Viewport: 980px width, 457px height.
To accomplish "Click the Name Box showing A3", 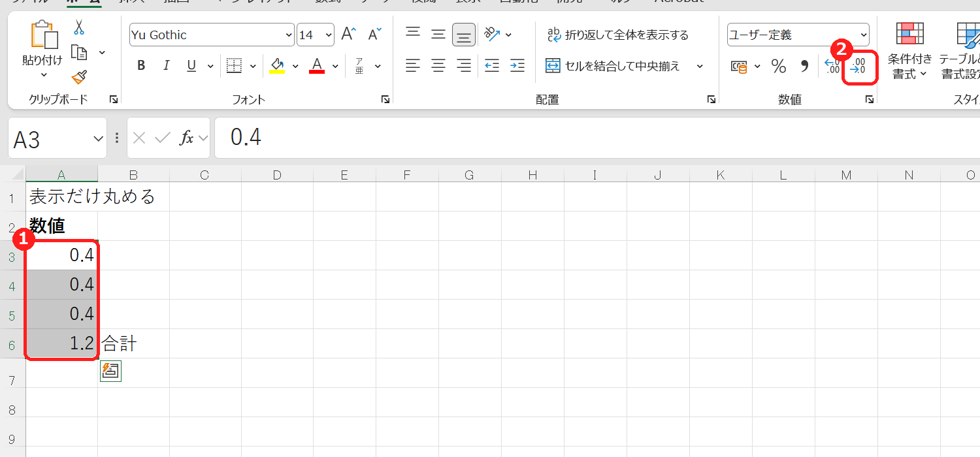I will (x=50, y=138).
